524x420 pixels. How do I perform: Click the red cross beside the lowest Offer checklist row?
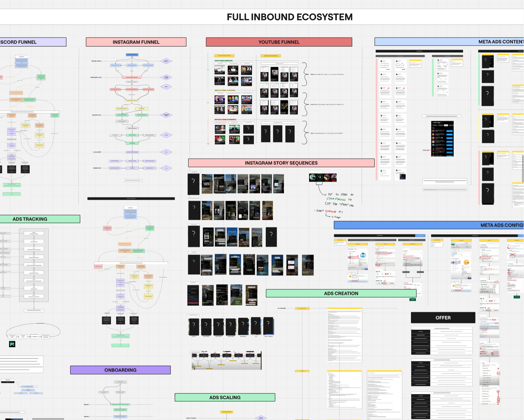(498, 396)
